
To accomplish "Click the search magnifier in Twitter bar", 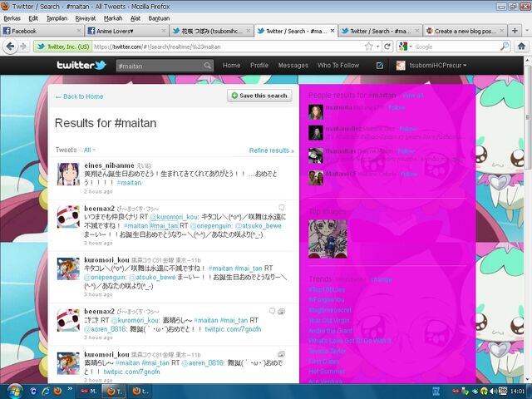I will tap(208, 66).
